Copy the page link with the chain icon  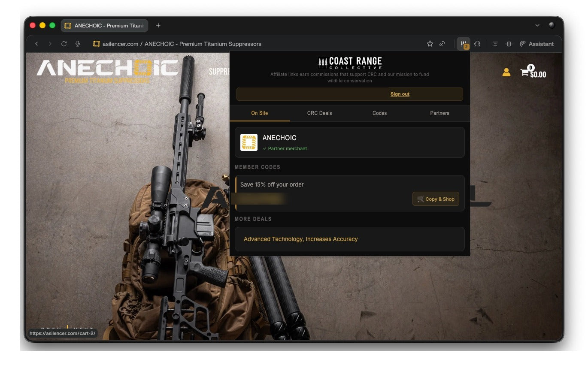point(442,44)
